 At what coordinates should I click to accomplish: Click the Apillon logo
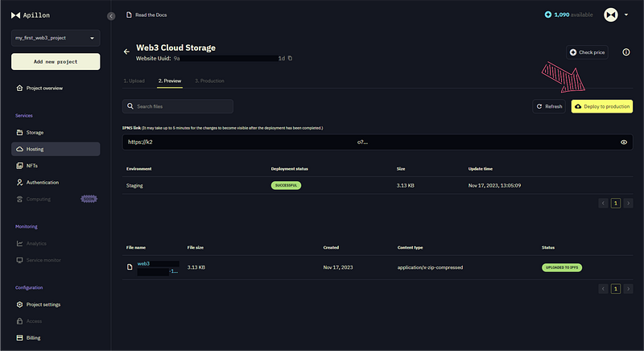[x=31, y=15]
